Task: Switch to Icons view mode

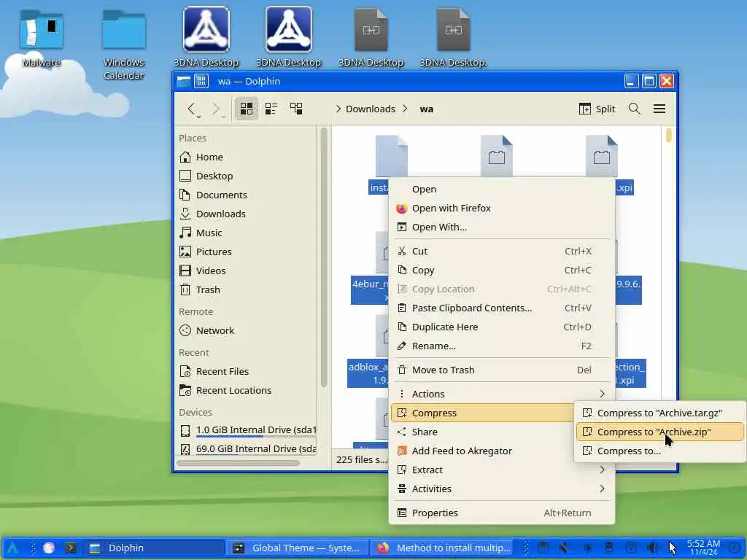Action: click(247, 109)
